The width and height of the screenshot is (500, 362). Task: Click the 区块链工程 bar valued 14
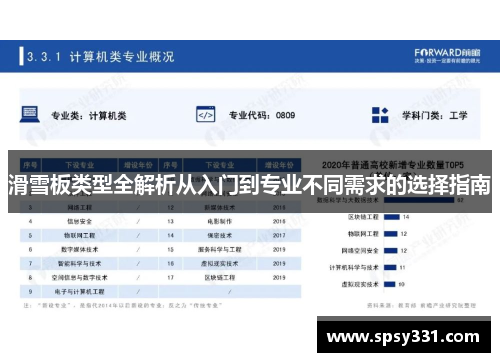392,217
